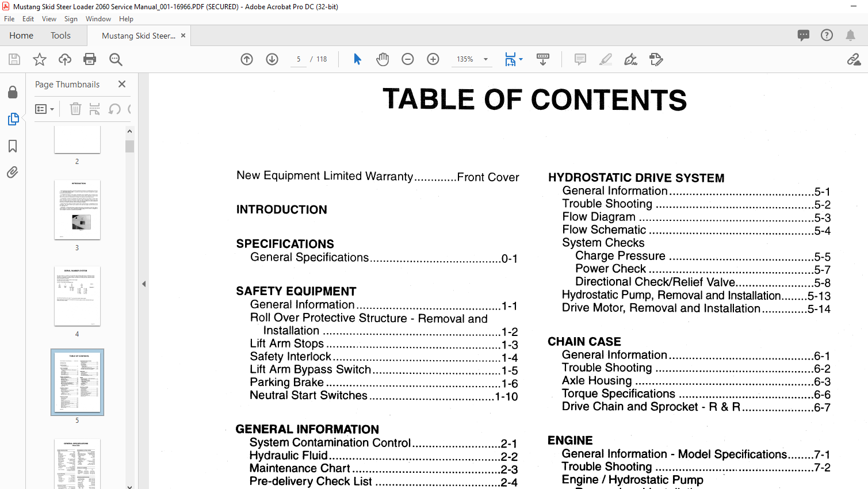Switch to the Tools tab
Viewport: 868px width, 489px height.
(60, 36)
